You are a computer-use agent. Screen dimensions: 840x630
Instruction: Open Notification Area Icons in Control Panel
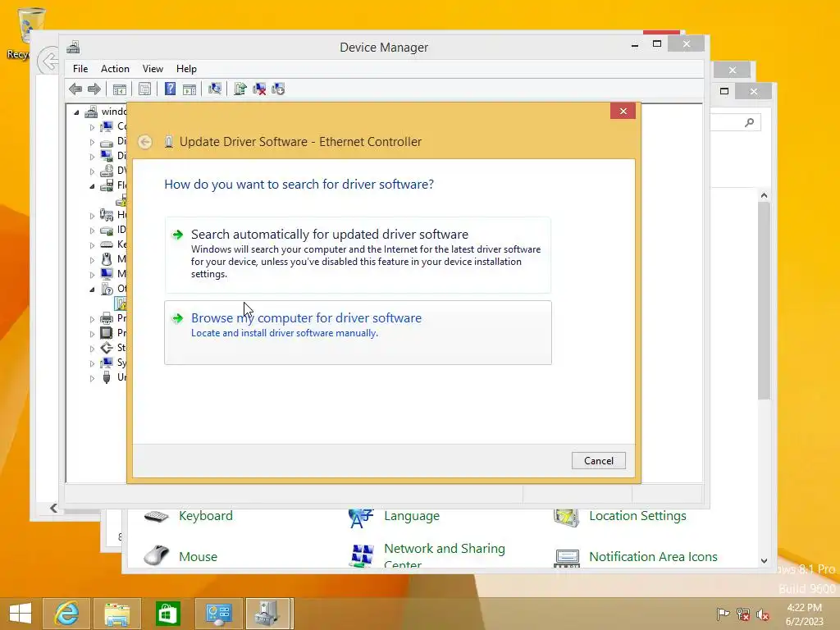(x=653, y=557)
